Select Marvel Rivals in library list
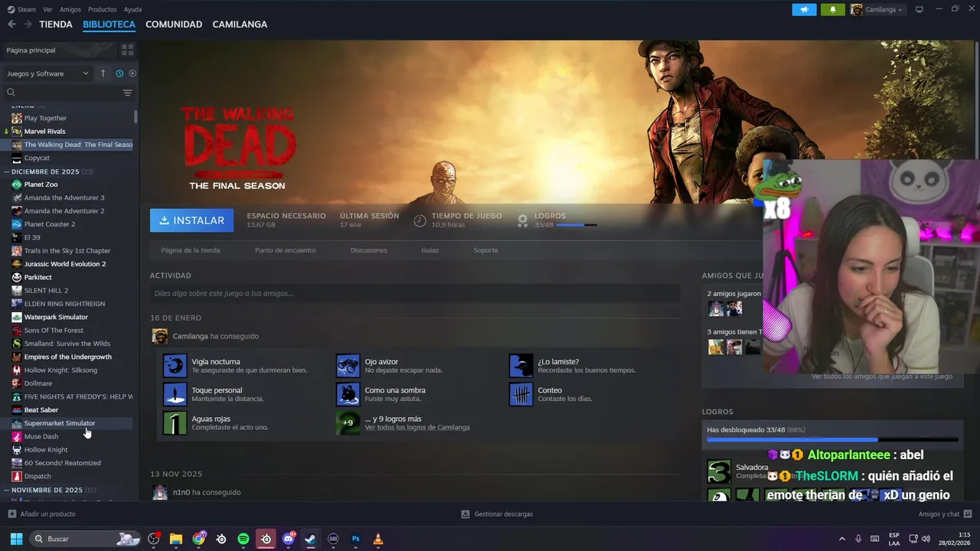980x551 pixels. click(44, 132)
